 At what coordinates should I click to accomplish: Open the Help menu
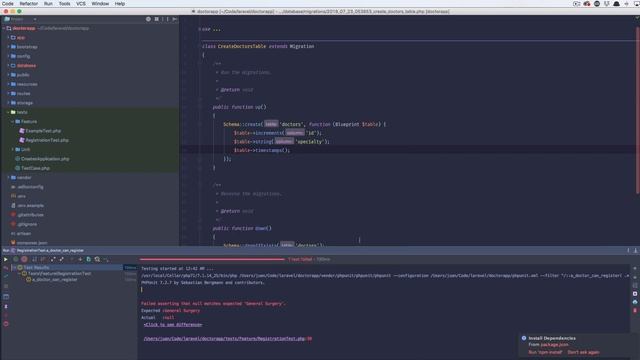coord(120,4)
